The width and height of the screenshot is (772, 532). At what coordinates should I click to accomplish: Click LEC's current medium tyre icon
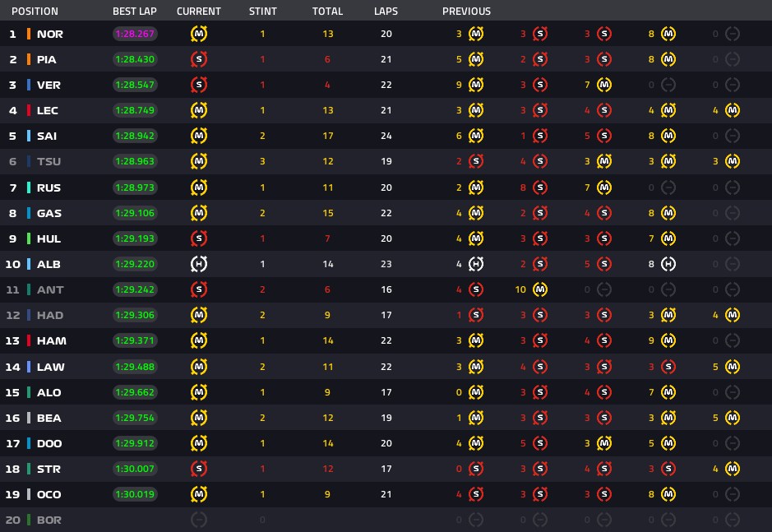pos(199,110)
